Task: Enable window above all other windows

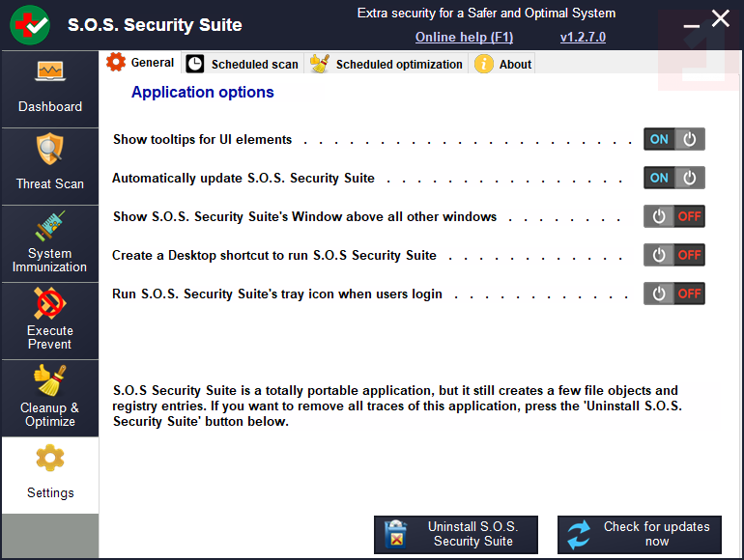Action: pos(674,216)
